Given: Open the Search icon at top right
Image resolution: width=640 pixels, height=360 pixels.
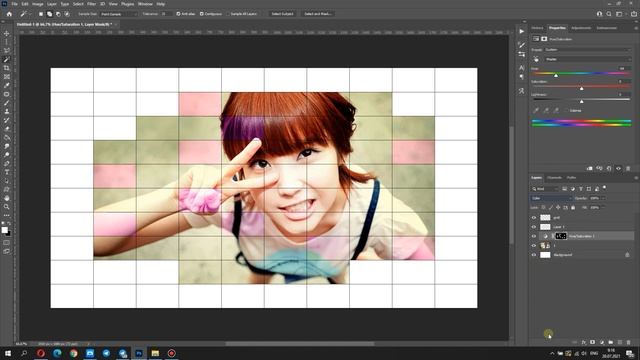Looking at the screenshot, I should click(609, 14).
